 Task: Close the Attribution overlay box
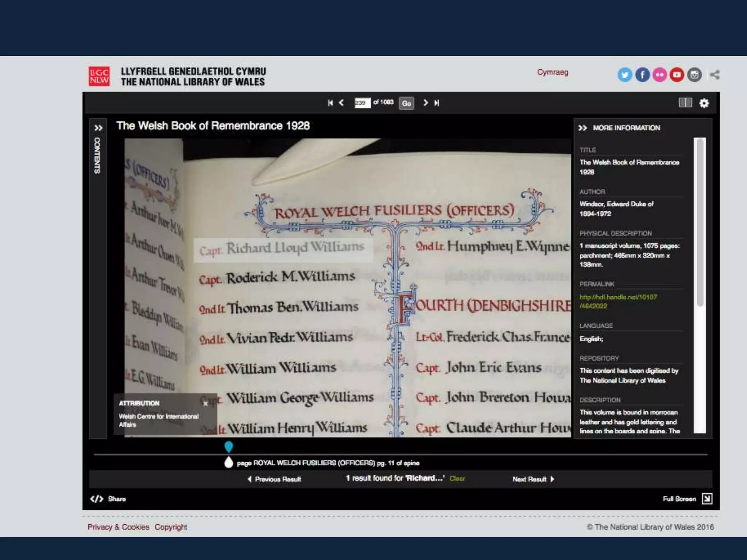tap(206, 403)
